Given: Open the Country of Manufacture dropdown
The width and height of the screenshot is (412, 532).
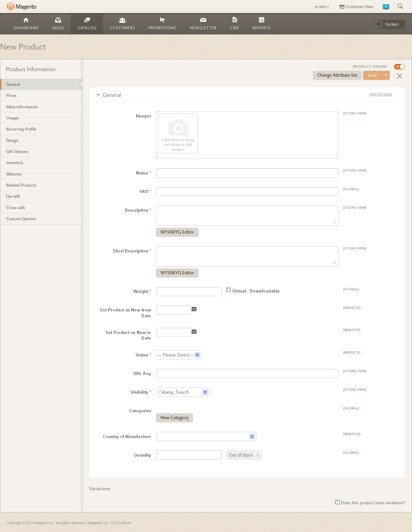Looking at the screenshot, I should [x=206, y=436].
